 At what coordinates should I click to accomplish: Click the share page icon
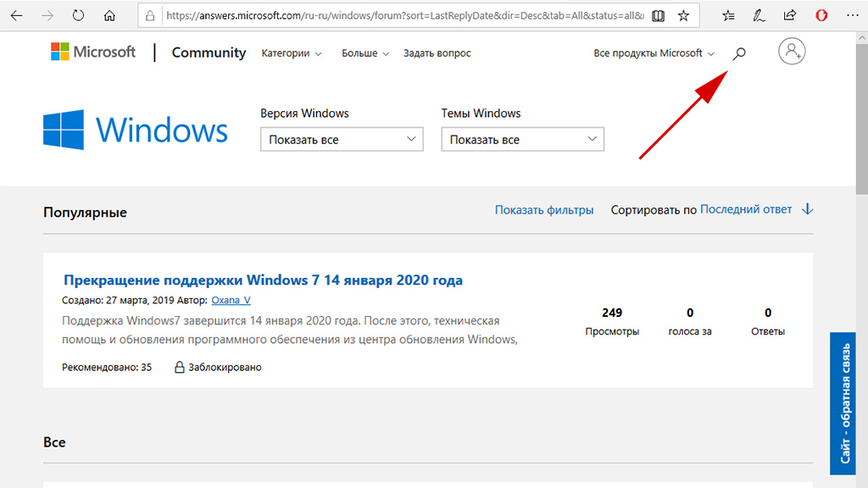[x=790, y=15]
